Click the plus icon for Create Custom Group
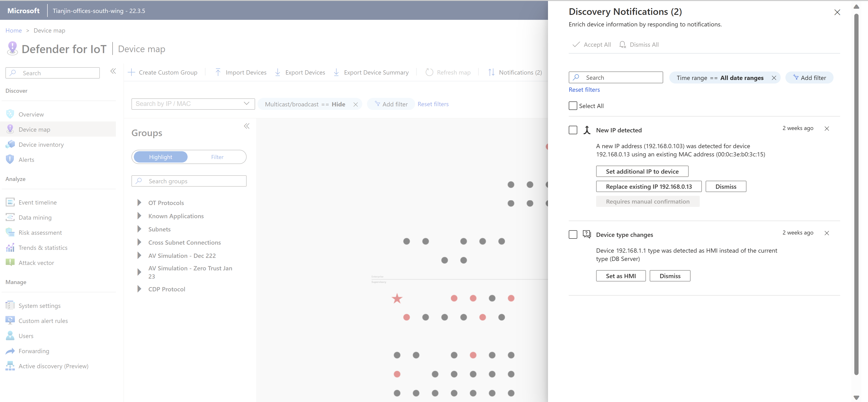The height and width of the screenshot is (402, 868). (x=132, y=72)
